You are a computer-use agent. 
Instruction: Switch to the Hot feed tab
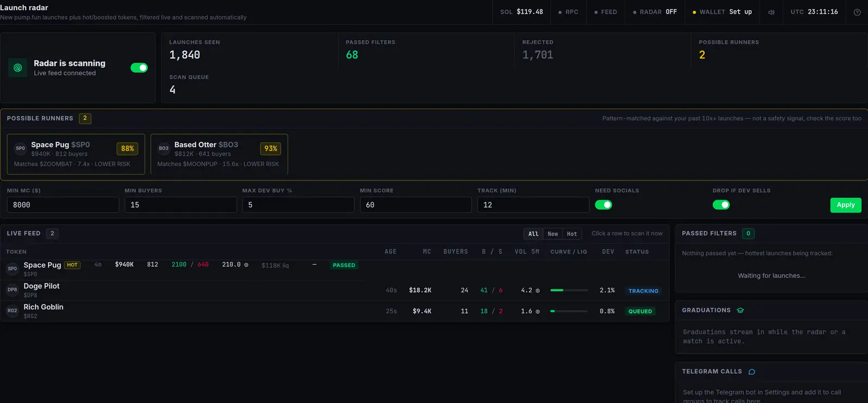click(x=572, y=234)
